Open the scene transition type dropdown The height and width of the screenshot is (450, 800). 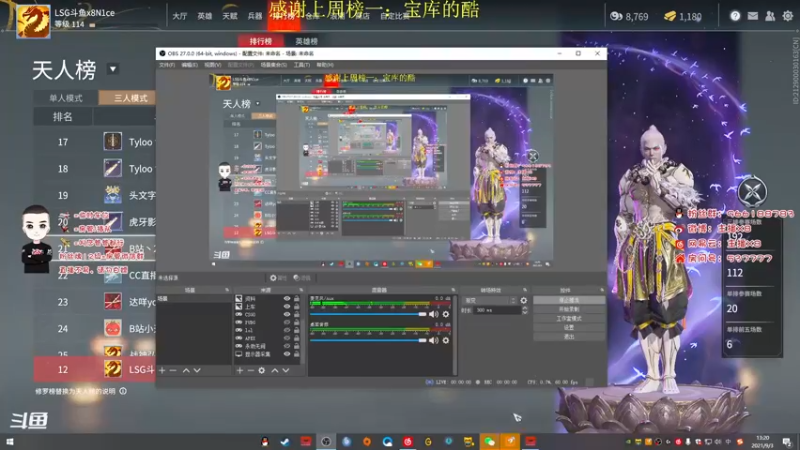(490, 301)
